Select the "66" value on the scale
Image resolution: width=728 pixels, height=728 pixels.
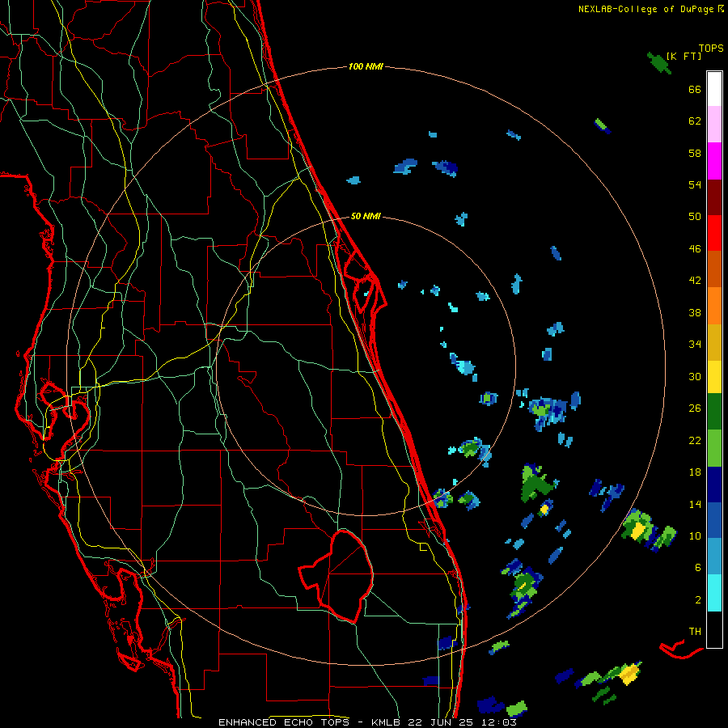[695, 89]
